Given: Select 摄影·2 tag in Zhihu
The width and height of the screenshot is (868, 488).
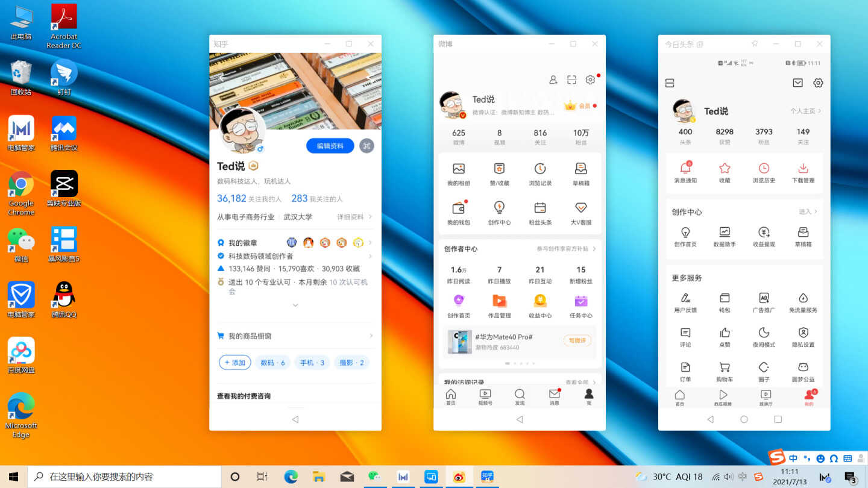Looking at the screenshot, I should pos(351,363).
